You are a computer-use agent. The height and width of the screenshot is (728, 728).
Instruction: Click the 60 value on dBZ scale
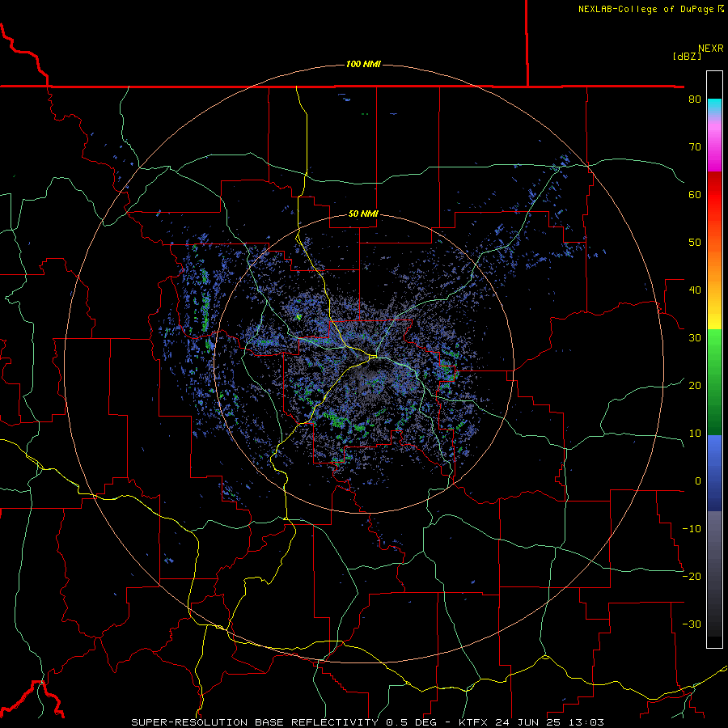695,194
